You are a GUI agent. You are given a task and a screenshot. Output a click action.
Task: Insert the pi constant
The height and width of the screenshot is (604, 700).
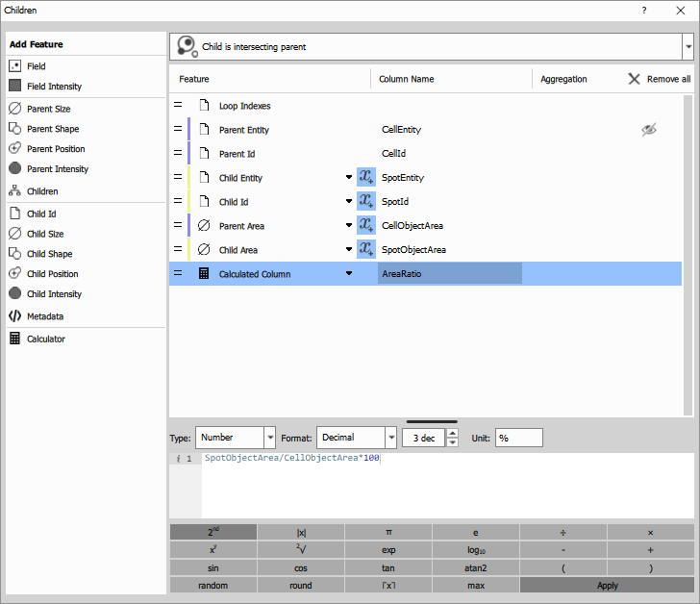[388, 532]
